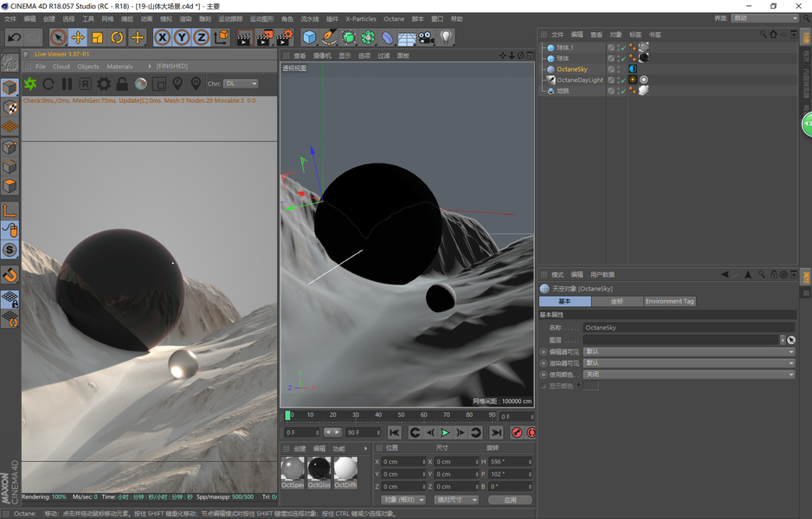Click the OctaneSky name field

pos(689,328)
